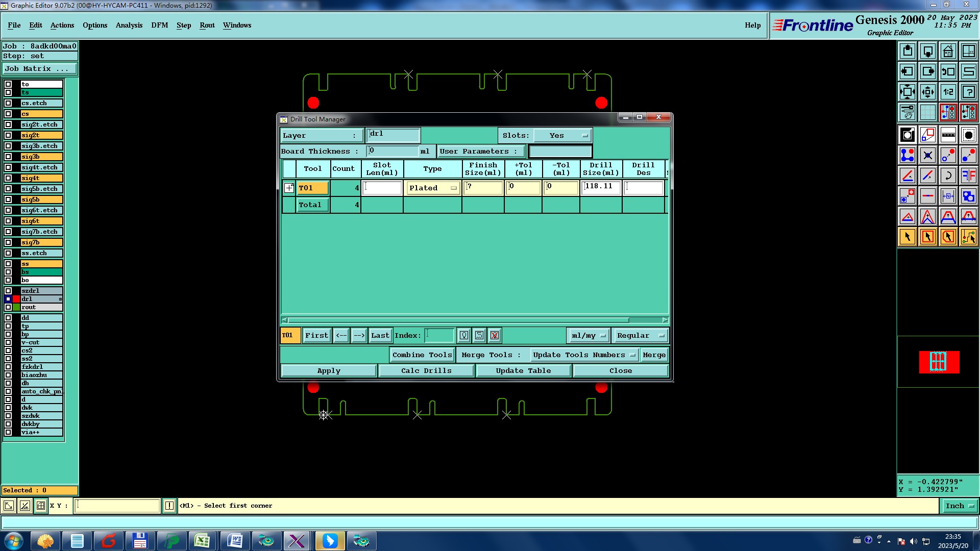Click the grid display icon
Image resolution: width=980 pixels, height=551 pixels.
tap(927, 112)
